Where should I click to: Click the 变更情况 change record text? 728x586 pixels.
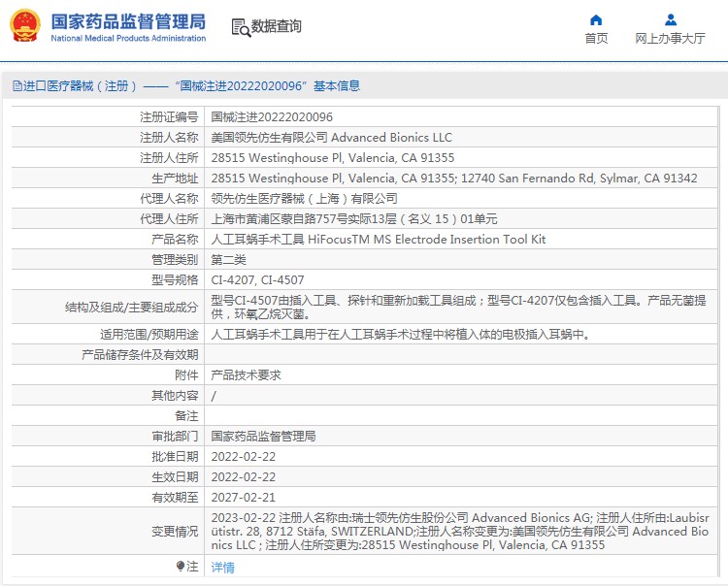(x=460, y=532)
